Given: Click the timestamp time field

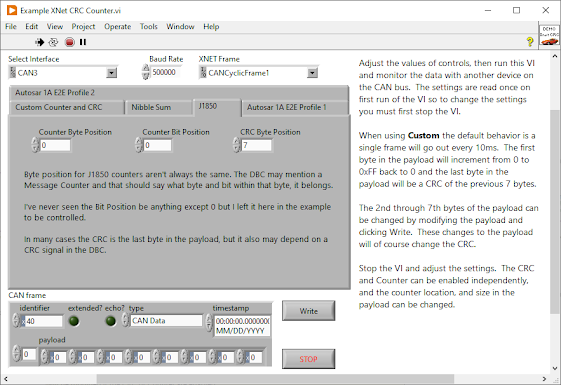Looking at the screenshot, I should click(243, 321).
